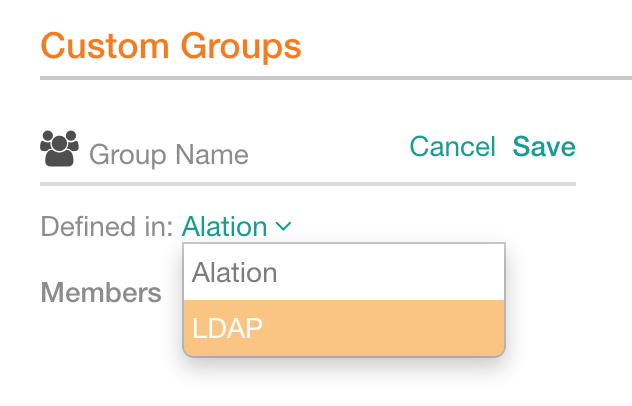Click the chevron arrow beside Alation

tap(283, 226)
